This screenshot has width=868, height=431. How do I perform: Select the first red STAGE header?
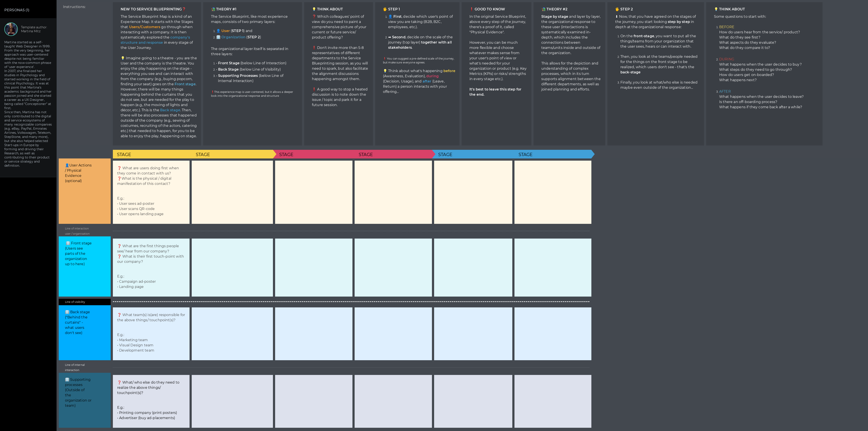286,155
